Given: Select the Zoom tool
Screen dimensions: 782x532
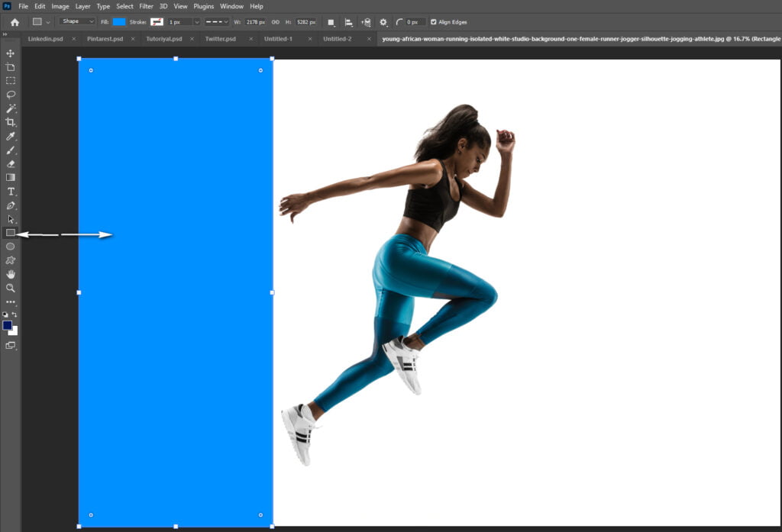Looking at the screenshot, I should (11, 289).
